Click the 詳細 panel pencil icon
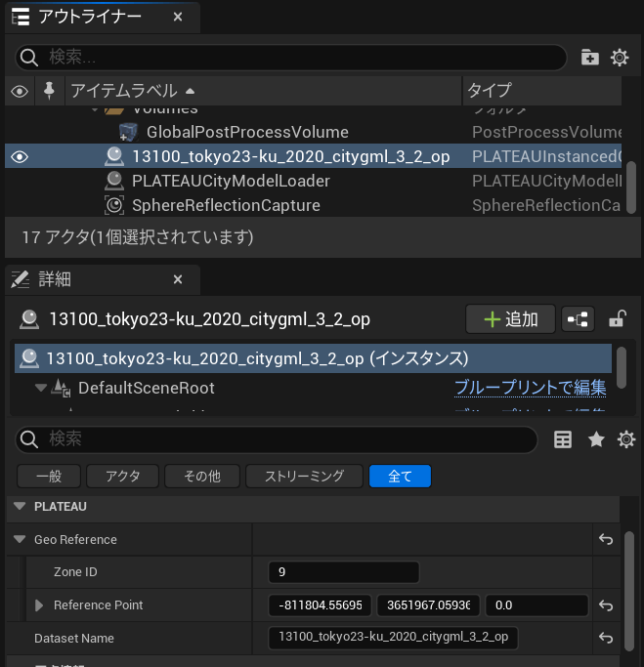Viewport: 644px width, 667px height. pyautogui.click(x=20, y=279)
